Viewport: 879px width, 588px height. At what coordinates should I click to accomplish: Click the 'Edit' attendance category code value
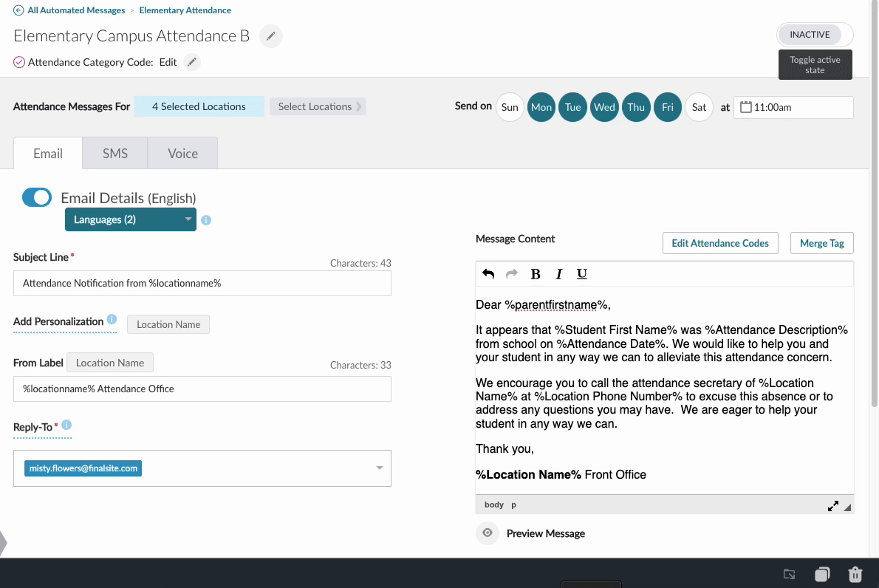(168, 62)
